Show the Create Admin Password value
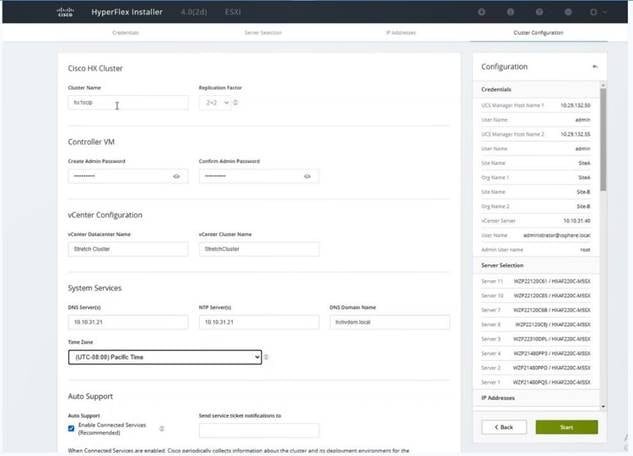 click(176, 176)
